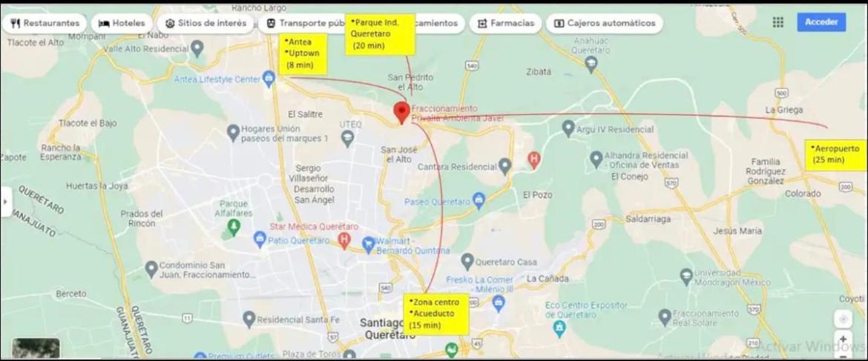Screen dimensions: 868x361
Task: Select the Walmart Bernardo Quintana cart marker
Action: pos(369,243)
